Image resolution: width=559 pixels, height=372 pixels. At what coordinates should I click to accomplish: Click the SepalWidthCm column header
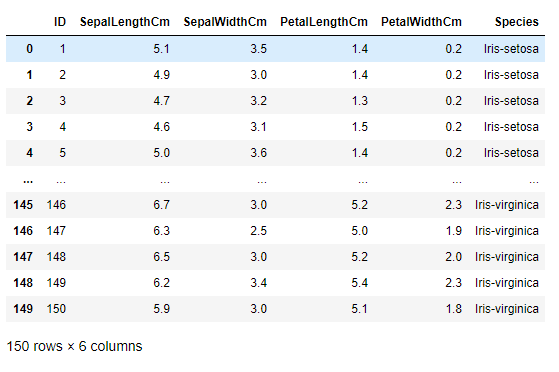point(225,22)
